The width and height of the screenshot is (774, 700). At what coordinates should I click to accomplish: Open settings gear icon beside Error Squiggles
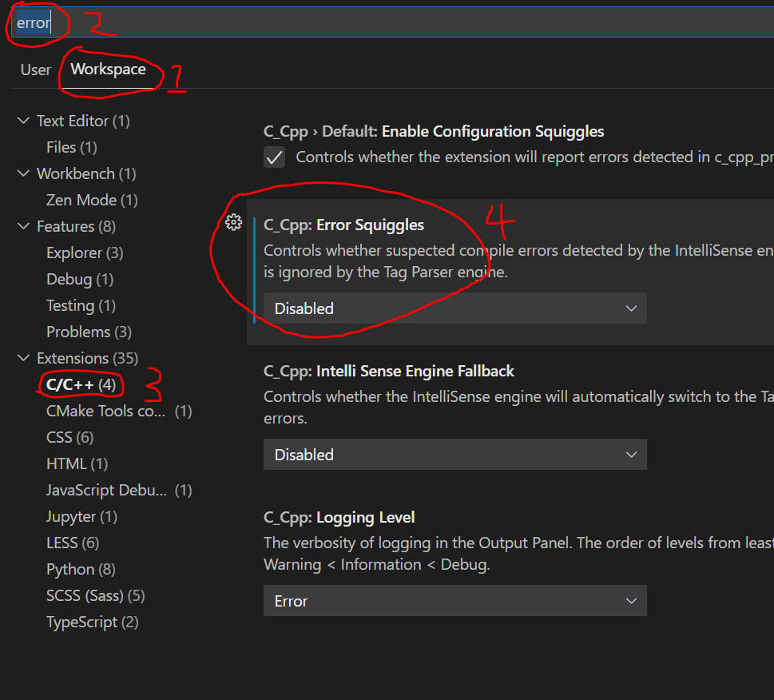point(234,222)
